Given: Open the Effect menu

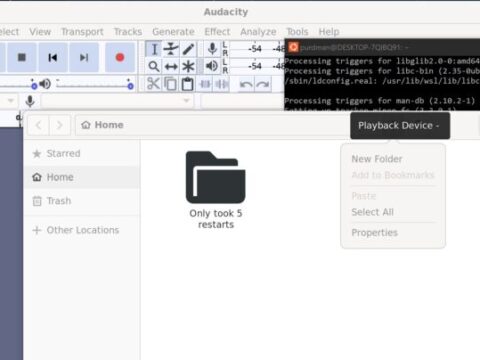Looking at the screenshot, I should click(217, 32).
